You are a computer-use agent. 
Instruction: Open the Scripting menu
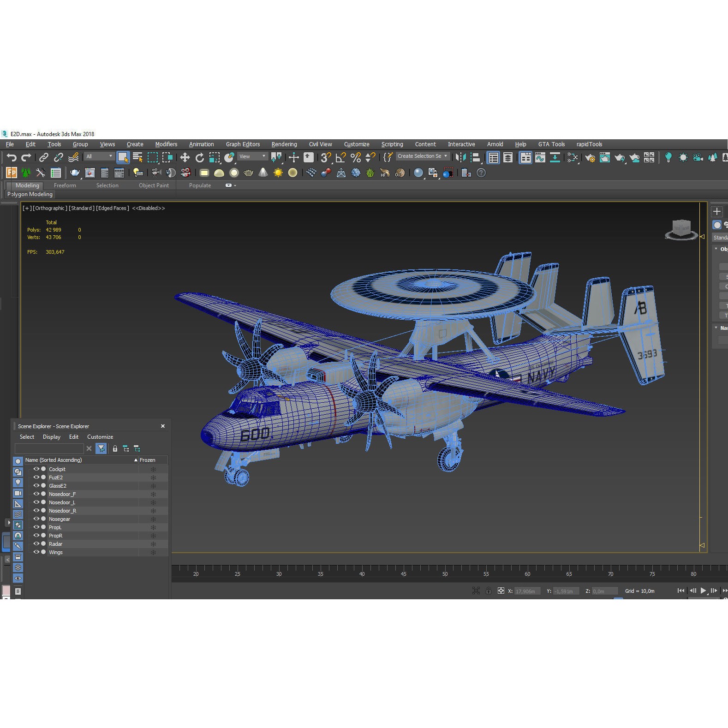[x=392, y=144]
